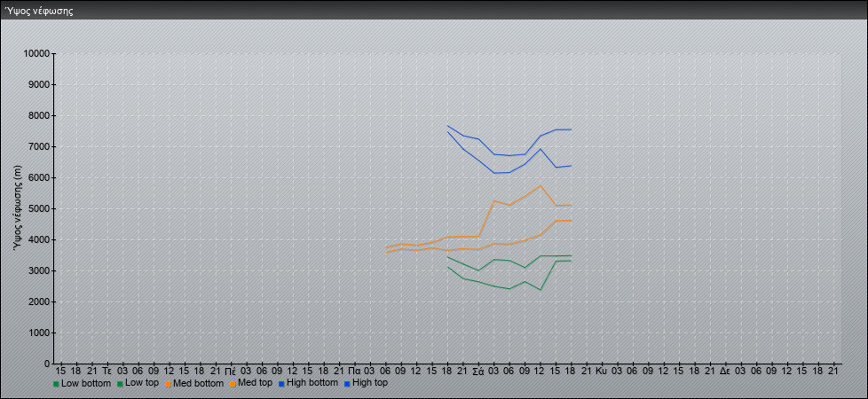
Task: Click the '8000' y-axis label
Action: pyautogui.click(x=39, y=115)
